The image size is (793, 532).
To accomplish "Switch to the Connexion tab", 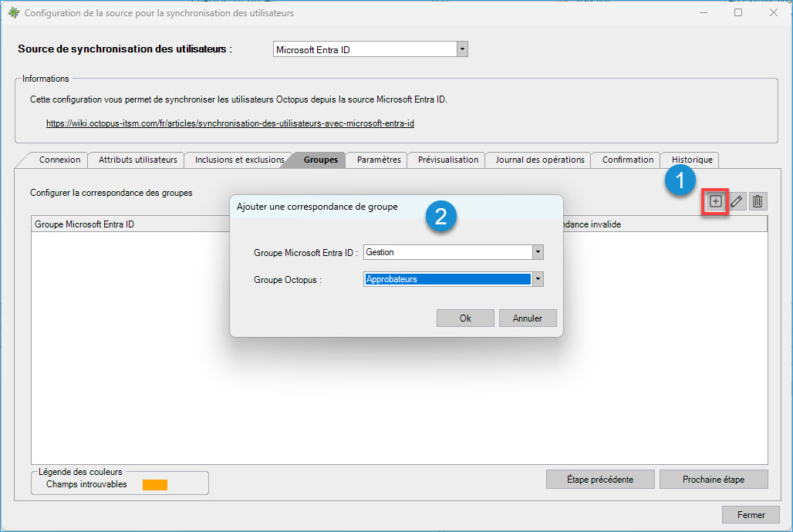I will 59,160.
